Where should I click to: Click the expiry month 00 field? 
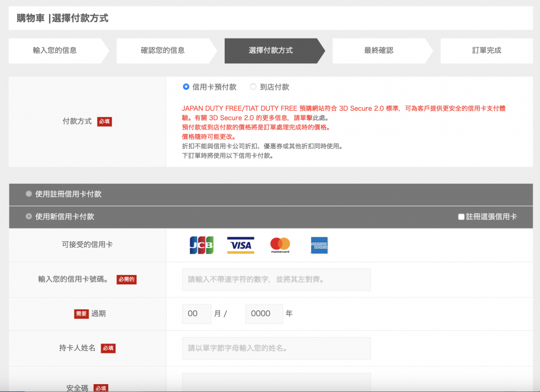[x=197, y=313]
